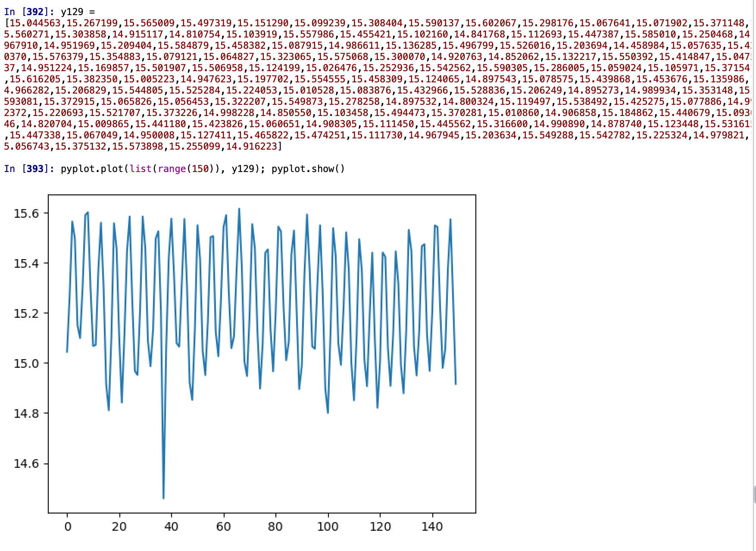
Task: Click the purple list keyword in code
Action: 141,169
